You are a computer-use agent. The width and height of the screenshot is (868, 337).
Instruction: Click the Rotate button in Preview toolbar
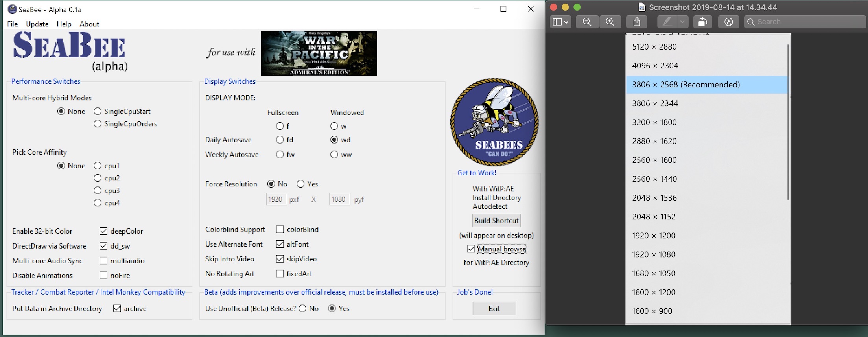[x=702, y=22]
